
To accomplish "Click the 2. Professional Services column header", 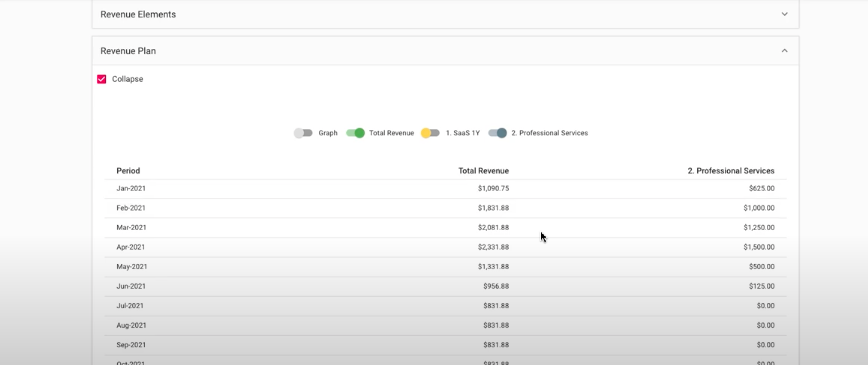I will pyautogui.click(x=731, y=171).
